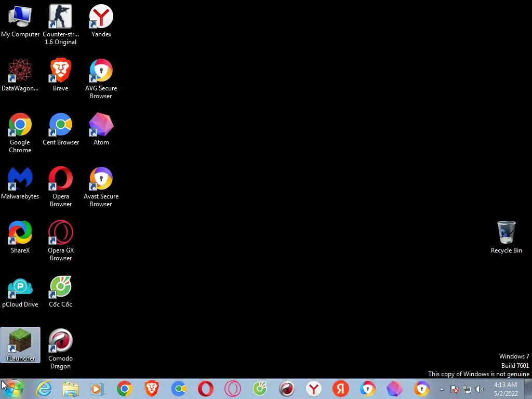Click the red Я Yandex taskbar icon
This screenshot has height=399, width=532.
pos(341,389)
